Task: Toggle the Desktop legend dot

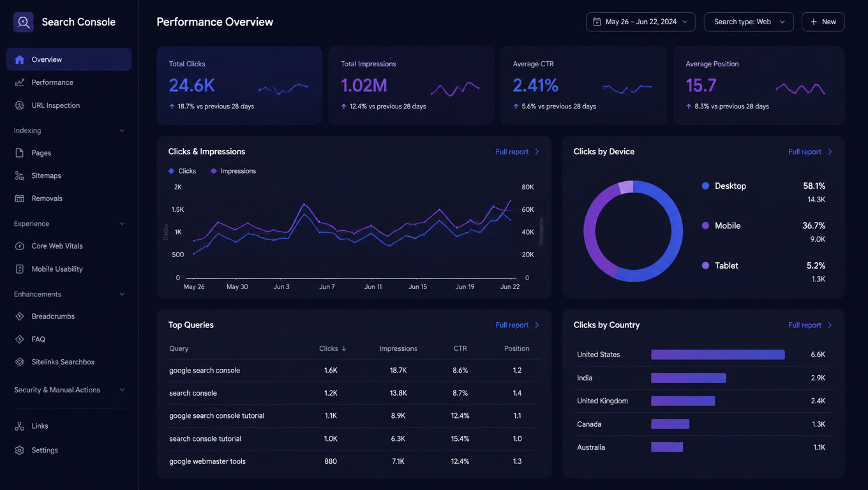Action: (x=705, y=186)
